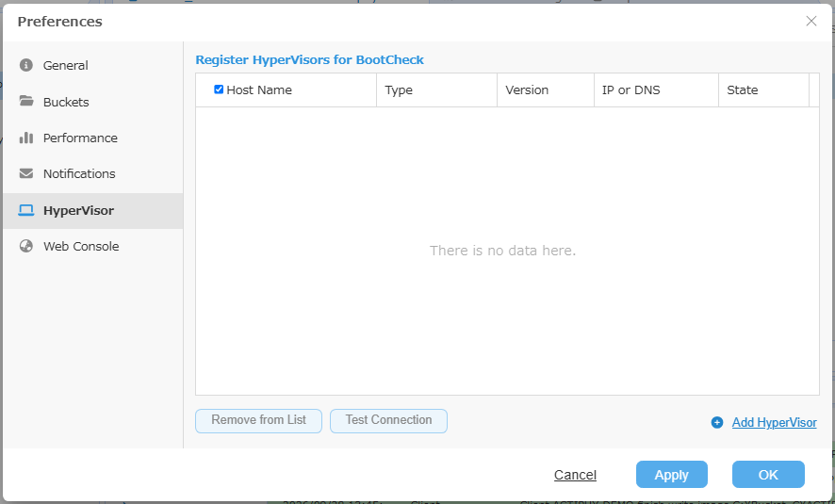The width and height of the screenshot is (835, 504).
Task: Click the Remove from List button
Action: [x=259, y=420]
